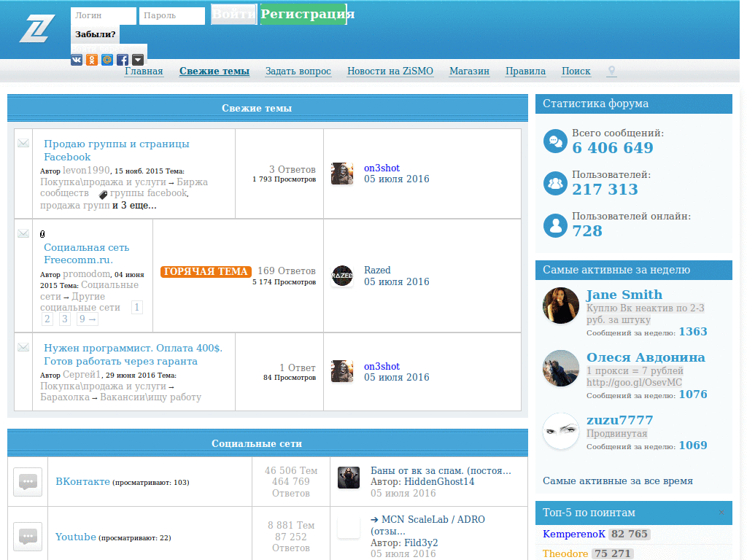This screenshot has height=560, width=747.
Task: Open Олеся Авдонина avatar
Action: [x=561, y=368]
